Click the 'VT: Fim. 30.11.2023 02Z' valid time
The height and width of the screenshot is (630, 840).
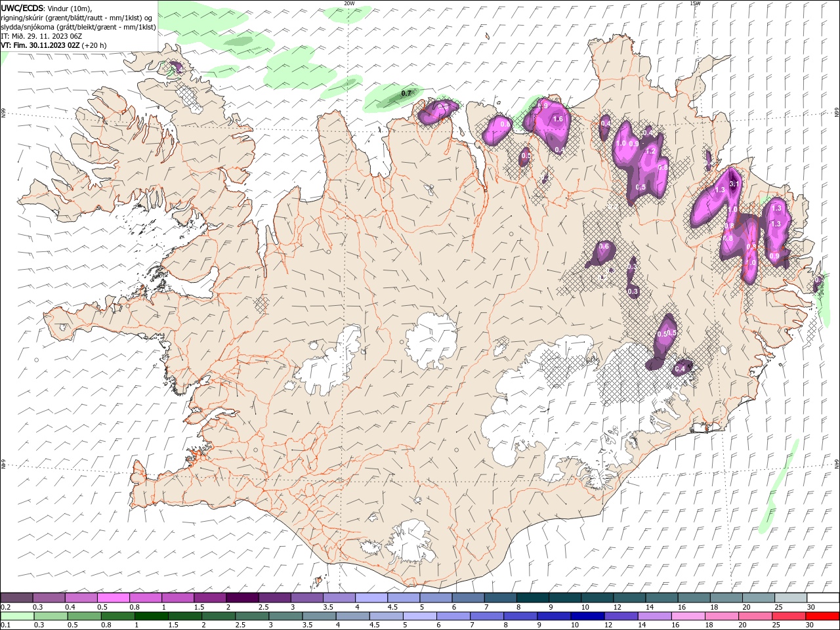click(40, 45)
